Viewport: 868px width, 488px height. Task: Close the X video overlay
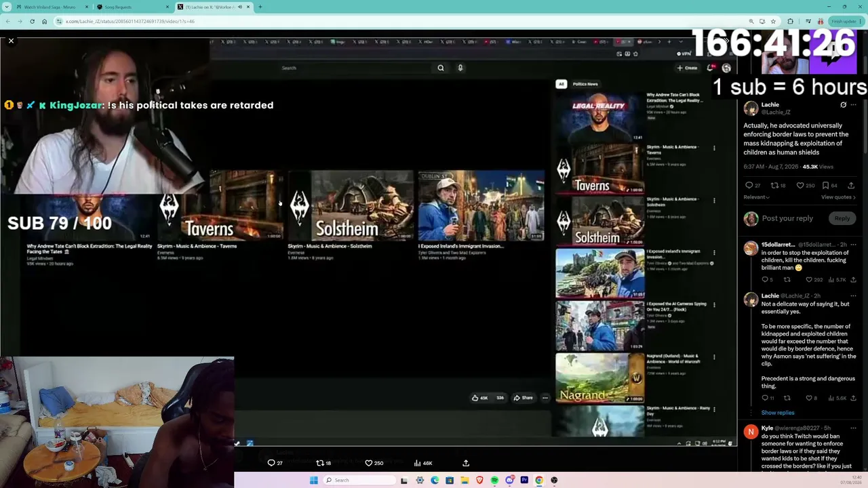click(11, 41)
